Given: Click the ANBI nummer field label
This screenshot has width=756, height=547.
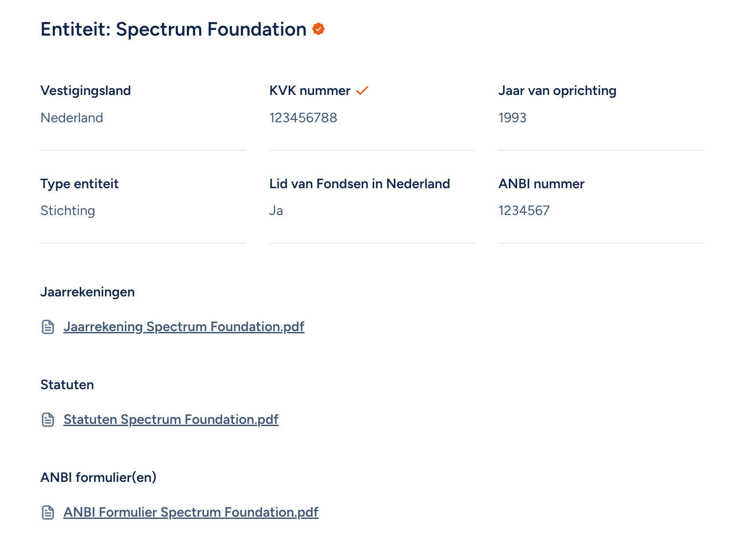Looking at the screenshot, I should pyautogui.click(x=541, y=183).
